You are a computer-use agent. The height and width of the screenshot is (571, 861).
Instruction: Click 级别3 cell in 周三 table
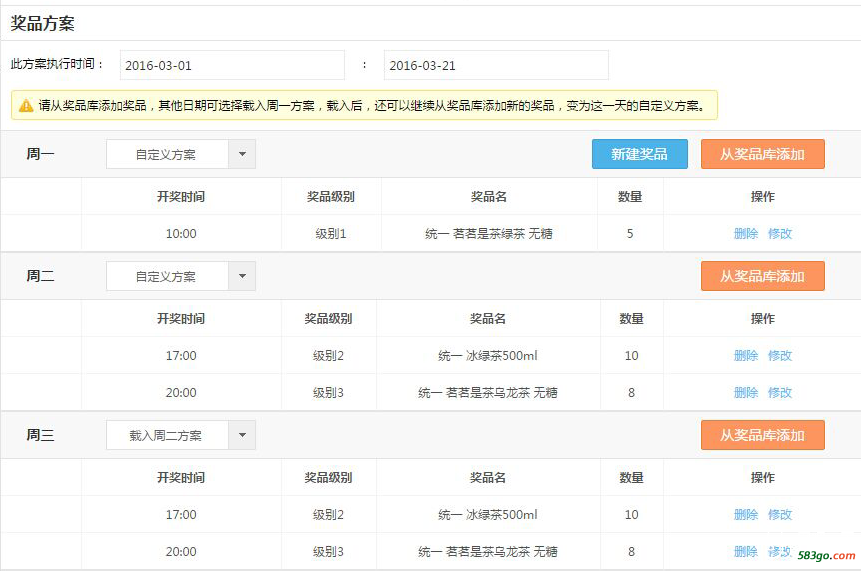point(328,551)
